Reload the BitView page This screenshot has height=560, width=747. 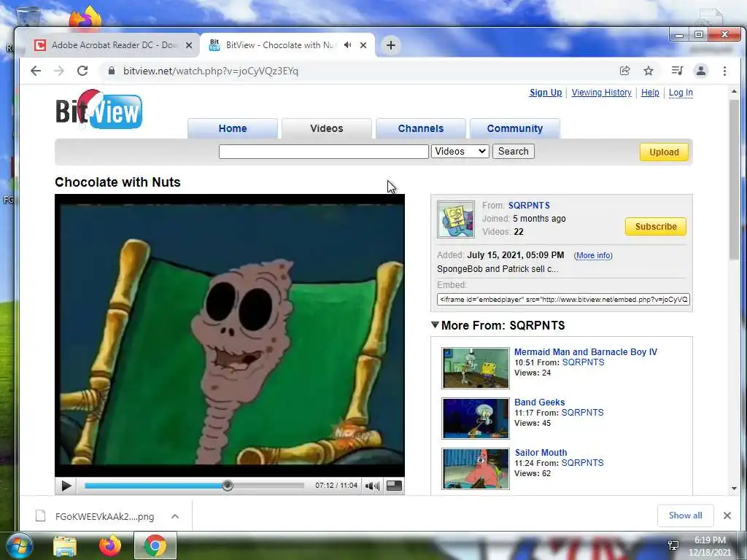tap(82, 71)
